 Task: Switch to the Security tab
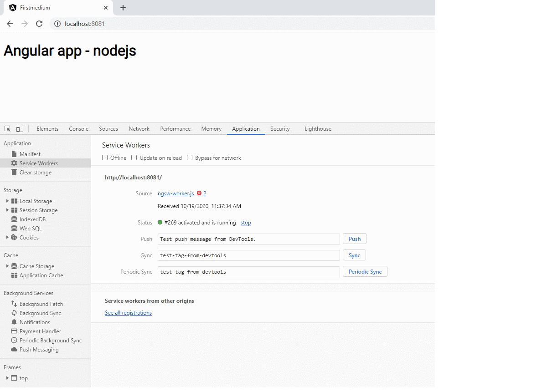coord(280,129)
